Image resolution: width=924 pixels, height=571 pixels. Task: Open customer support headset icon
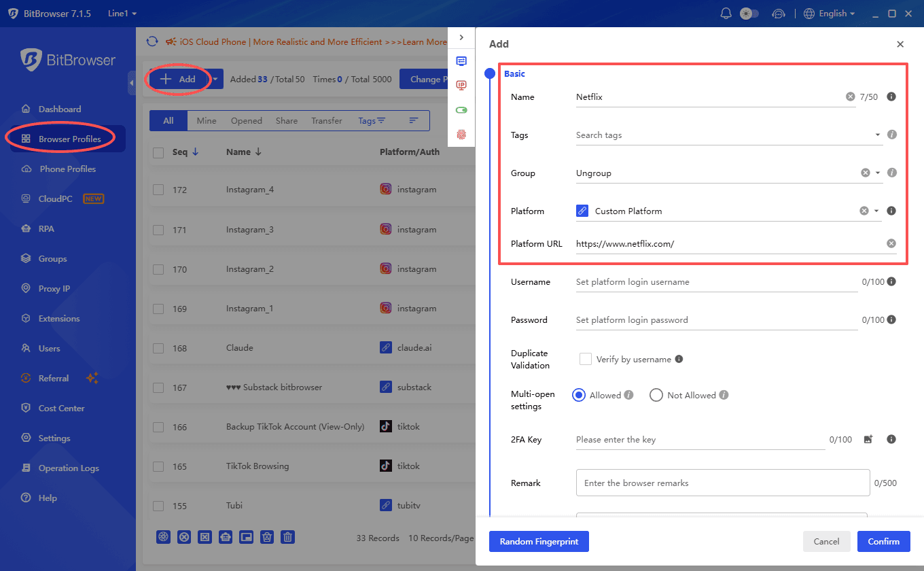[x=779, y=14]
